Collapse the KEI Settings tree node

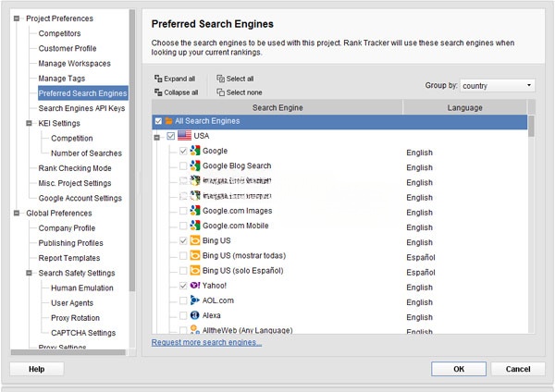[29, 123]
